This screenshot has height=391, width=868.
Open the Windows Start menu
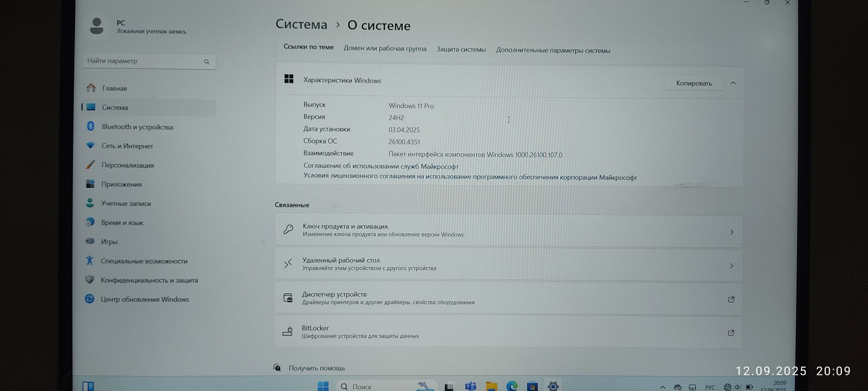point(323,386)
